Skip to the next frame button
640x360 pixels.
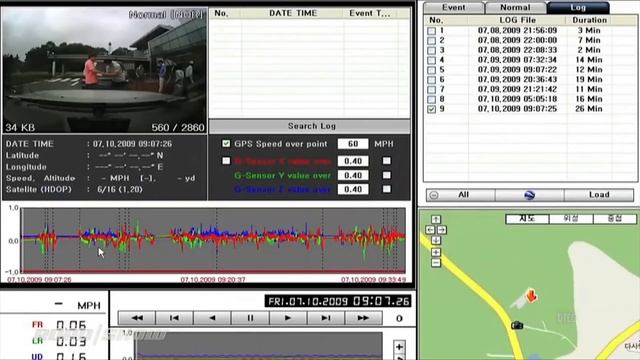click(326, 318)
